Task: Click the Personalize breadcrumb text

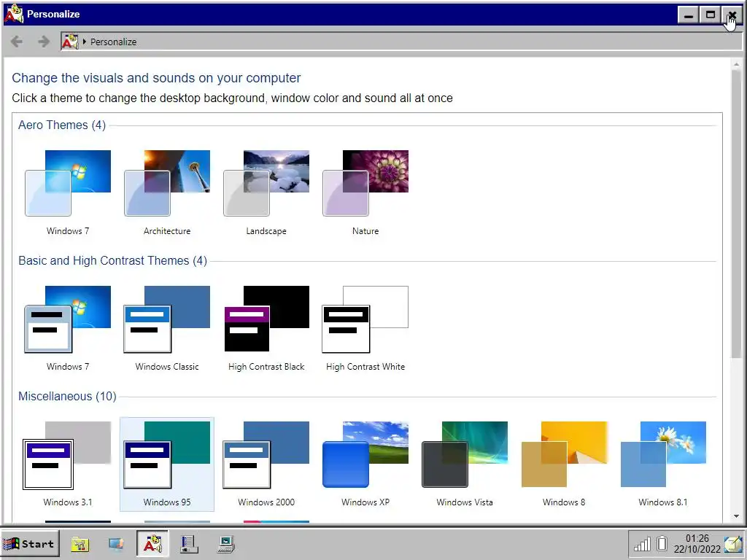Action: click(113, 42)
